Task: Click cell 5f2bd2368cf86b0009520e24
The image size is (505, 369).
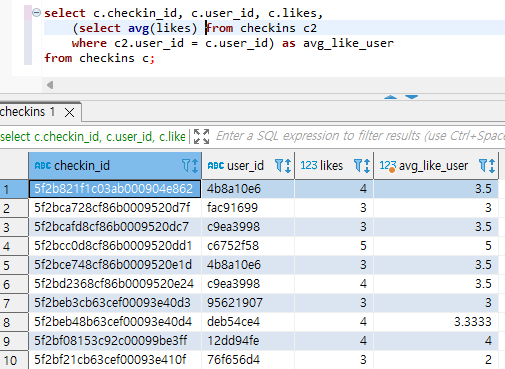Action: click(115, 284)
